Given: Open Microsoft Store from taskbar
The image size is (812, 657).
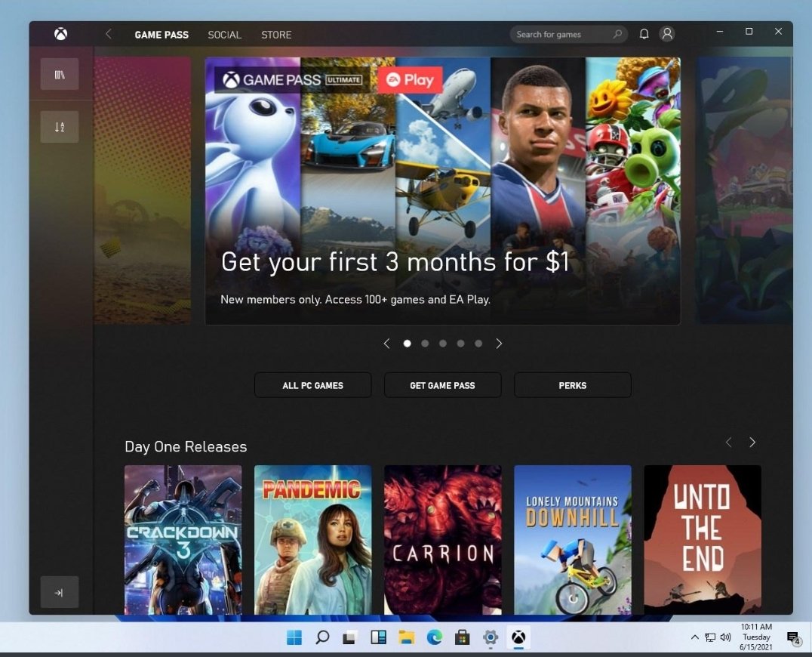Looking at the screenshot, I should [462, 637].
